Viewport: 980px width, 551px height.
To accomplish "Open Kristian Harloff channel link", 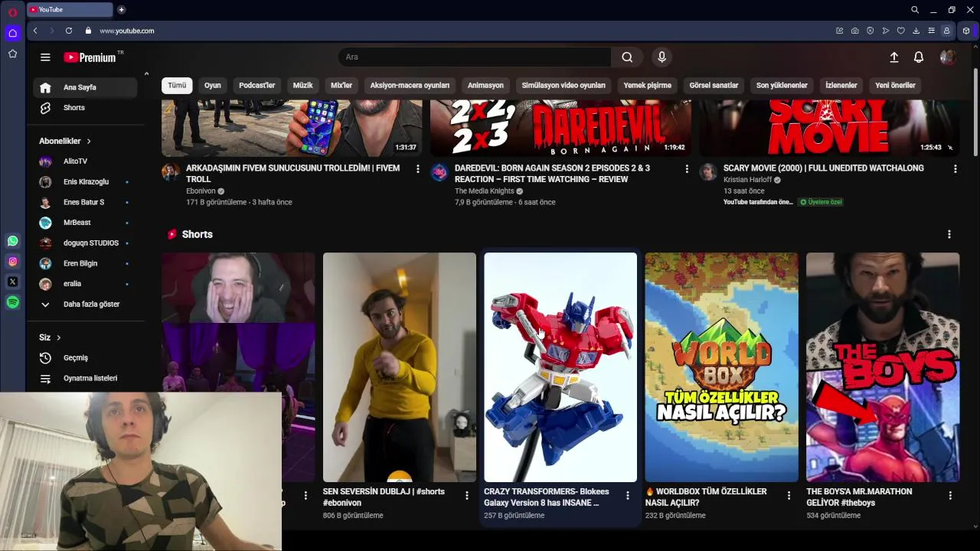I will point(747,180).
